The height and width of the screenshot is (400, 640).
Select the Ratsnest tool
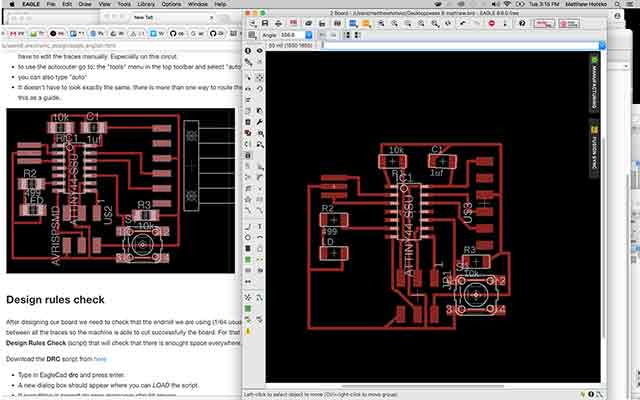(248, 298)
